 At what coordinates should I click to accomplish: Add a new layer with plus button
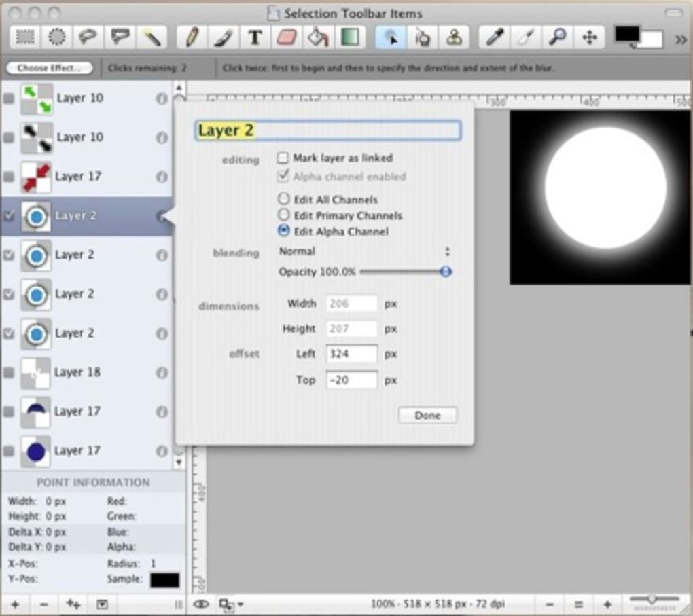pos(15,604)
